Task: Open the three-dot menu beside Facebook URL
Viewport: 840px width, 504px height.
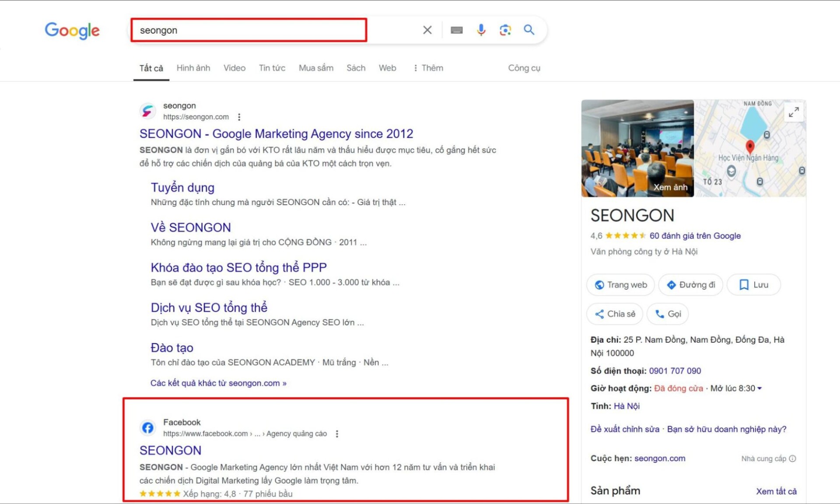Action: (x=337, y=434)
